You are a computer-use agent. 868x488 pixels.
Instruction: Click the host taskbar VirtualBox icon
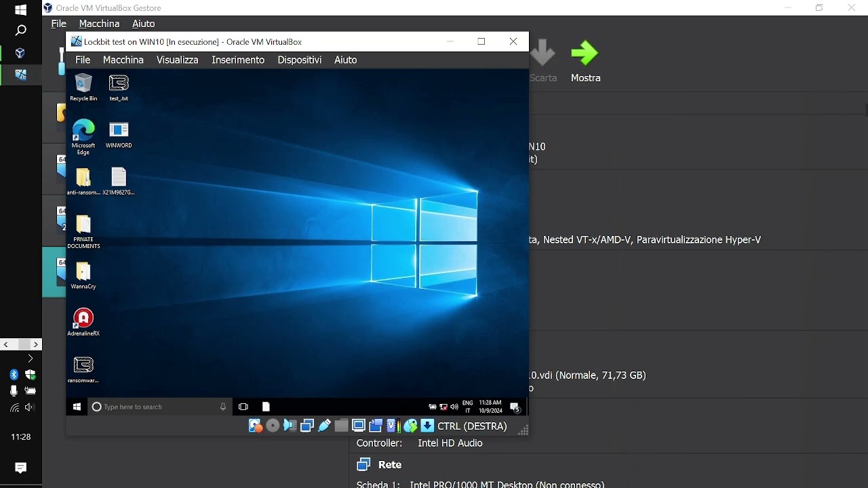(x=21, y=53)
